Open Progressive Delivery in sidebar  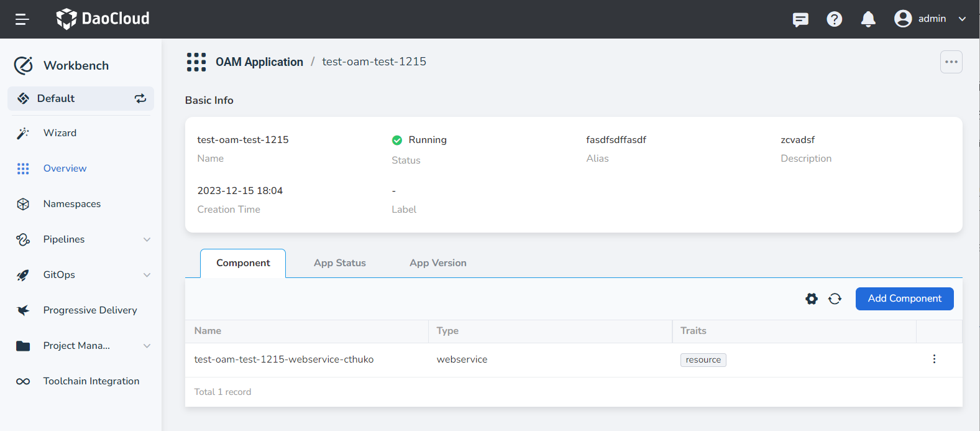(89, 310)
